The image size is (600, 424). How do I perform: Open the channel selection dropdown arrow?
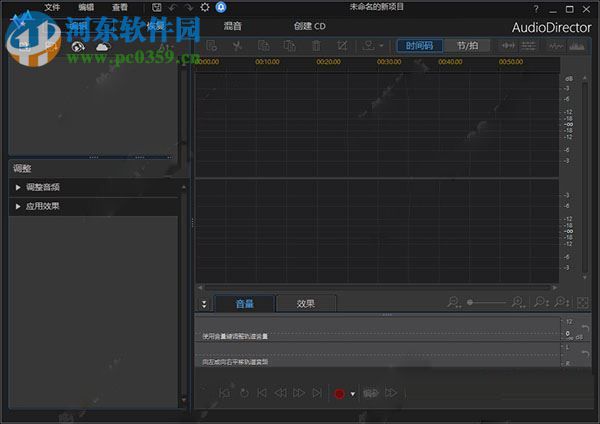(x=381, y=46)
